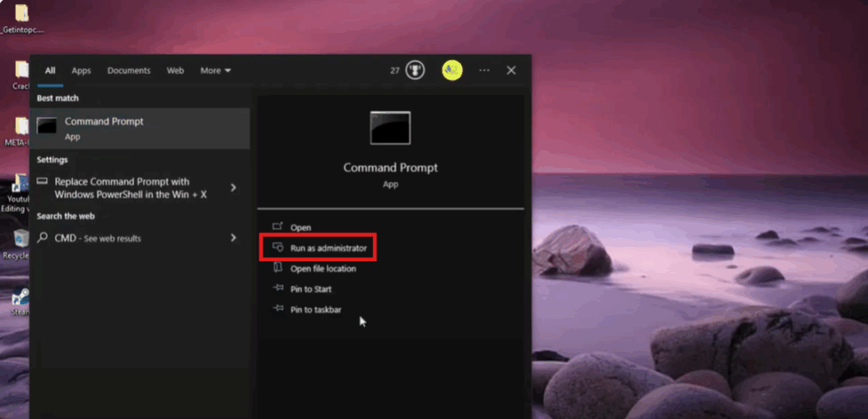This screenshot has width=868, height=419.
Task: Click the settings toggle icon beside Replace Command Prompt
Action: point(42,182)
